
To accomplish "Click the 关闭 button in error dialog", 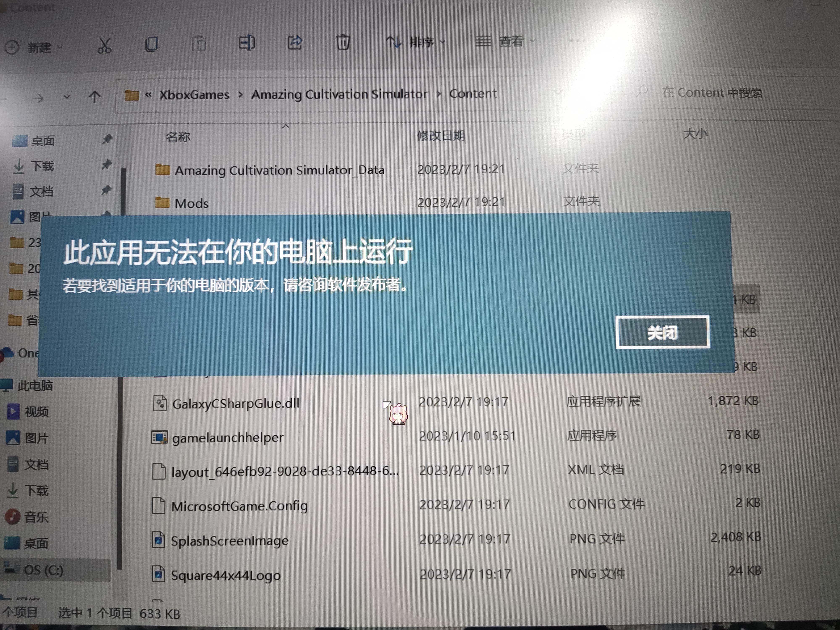I will tap(662, 332).
